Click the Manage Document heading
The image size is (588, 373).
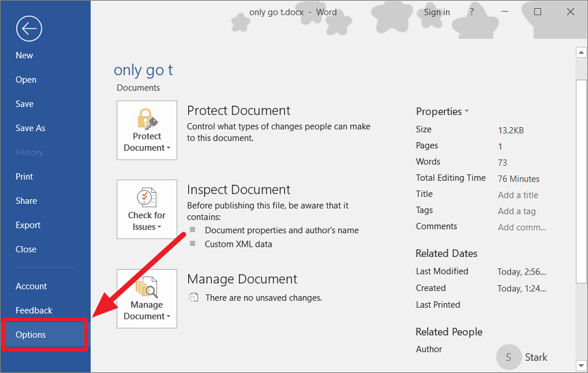[242, 279]
